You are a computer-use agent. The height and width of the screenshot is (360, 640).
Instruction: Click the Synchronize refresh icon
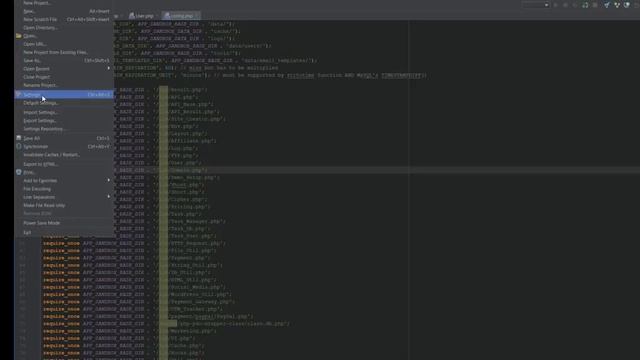(x=19, y=146)
